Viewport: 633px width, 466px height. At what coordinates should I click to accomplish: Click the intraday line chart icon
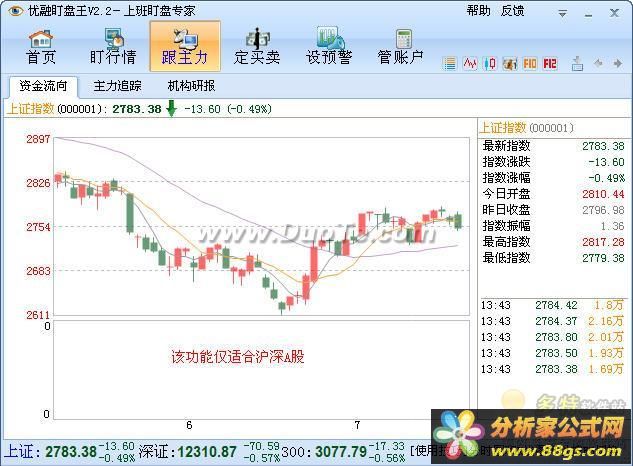[x=470, y=63]
